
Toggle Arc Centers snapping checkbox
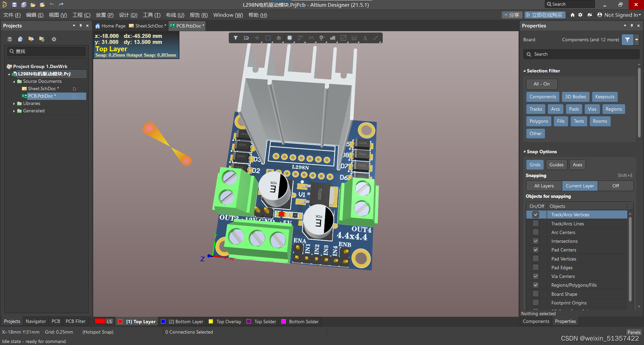click(536, 232)
